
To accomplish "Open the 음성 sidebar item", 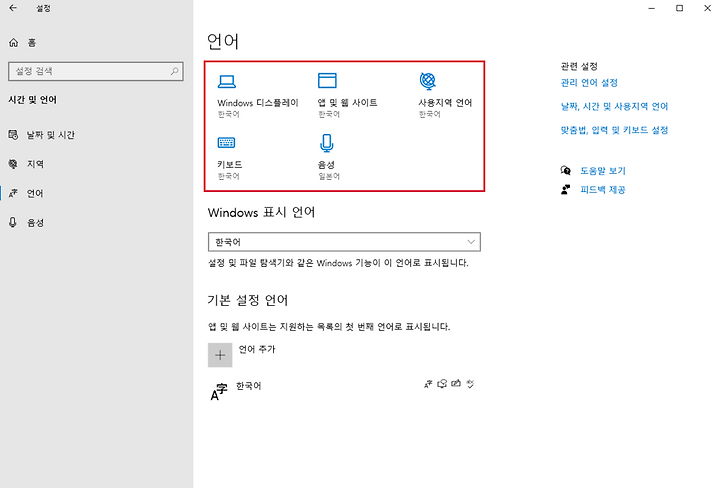I will click(x=96, y=223).
